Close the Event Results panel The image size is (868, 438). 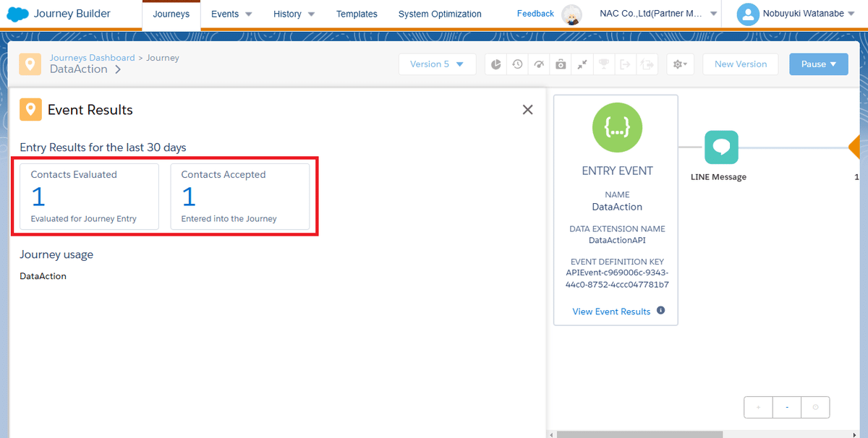(528, 110)
